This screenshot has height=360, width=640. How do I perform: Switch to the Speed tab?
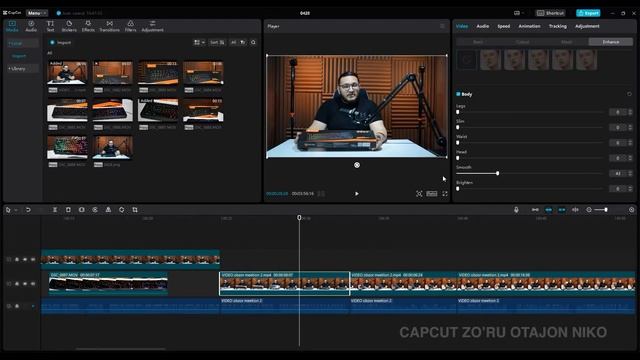coord(504,26)
